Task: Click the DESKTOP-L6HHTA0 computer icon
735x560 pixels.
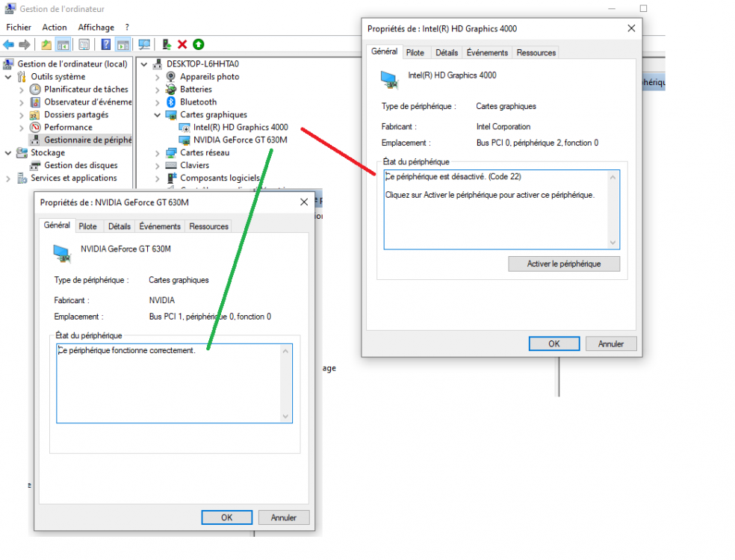Action: point(158,64)
